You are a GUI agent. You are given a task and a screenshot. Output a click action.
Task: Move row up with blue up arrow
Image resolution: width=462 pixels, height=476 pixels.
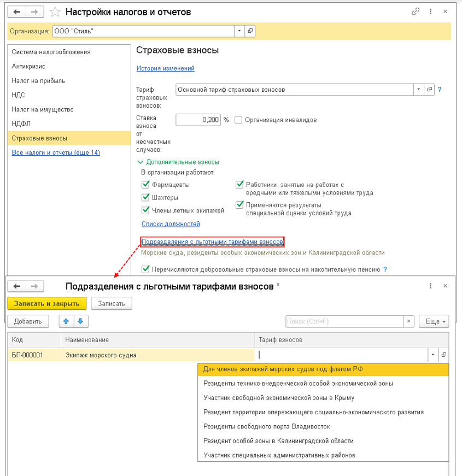[x=67, y=321]
